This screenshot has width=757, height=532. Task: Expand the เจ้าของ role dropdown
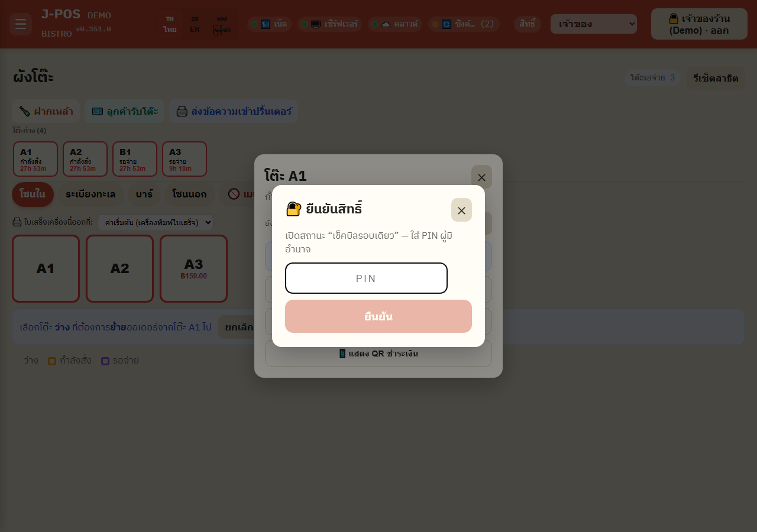tap(594, 24)
